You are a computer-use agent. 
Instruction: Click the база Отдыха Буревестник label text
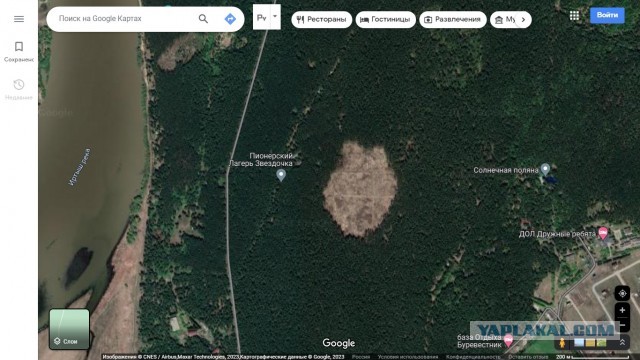[479, 341]
